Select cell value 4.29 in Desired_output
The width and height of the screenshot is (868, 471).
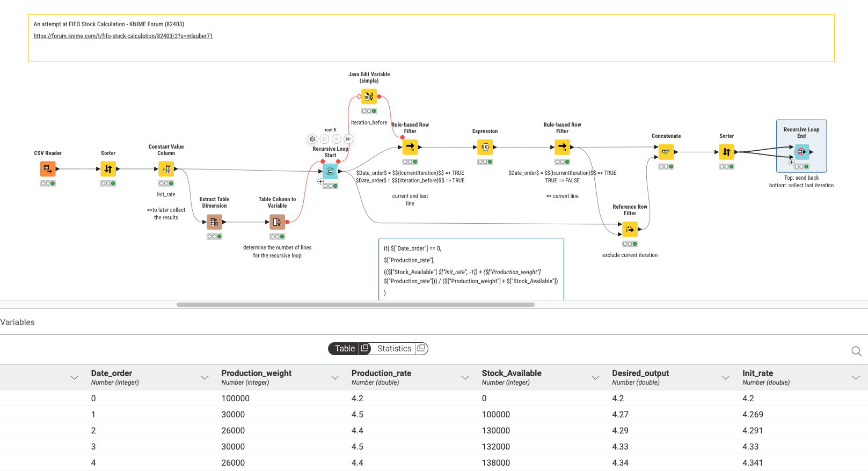620,431
